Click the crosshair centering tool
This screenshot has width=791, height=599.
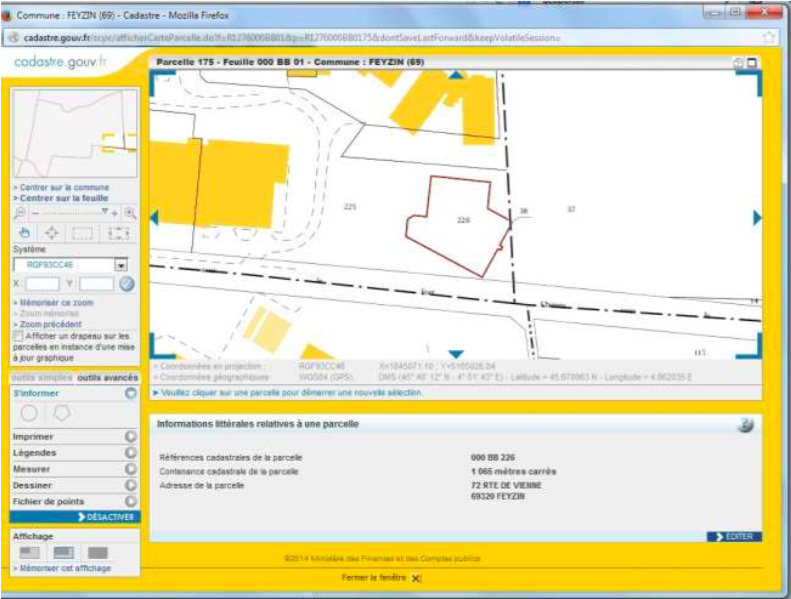[52, 233]
